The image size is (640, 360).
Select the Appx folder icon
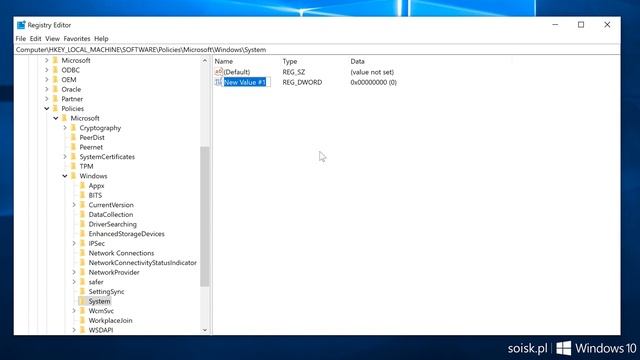pos(83,186)
